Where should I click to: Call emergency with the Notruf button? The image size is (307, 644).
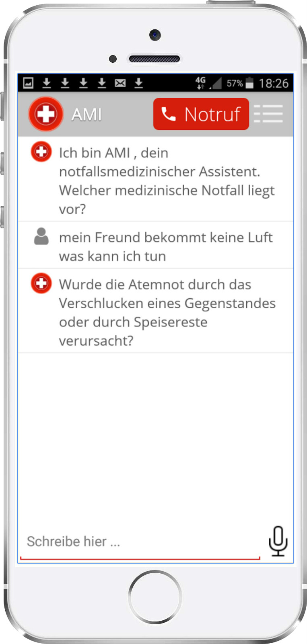coord(201,114)
